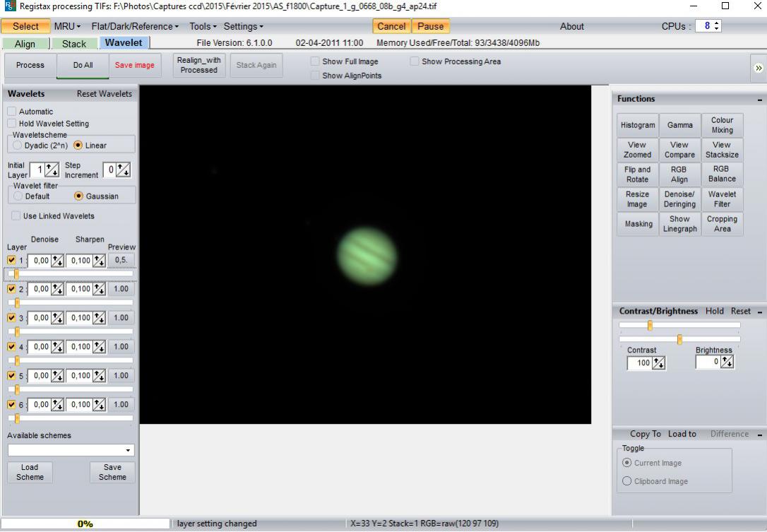Click the Contrast value spinner arrows
The height and width of the screenshot is (532, 767).
coord(658,363)
